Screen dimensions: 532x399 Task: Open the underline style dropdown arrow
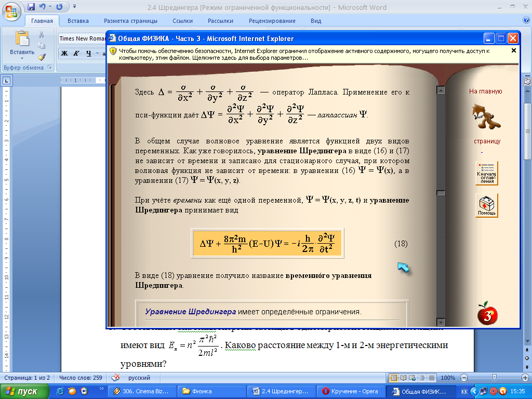point(97,54)
